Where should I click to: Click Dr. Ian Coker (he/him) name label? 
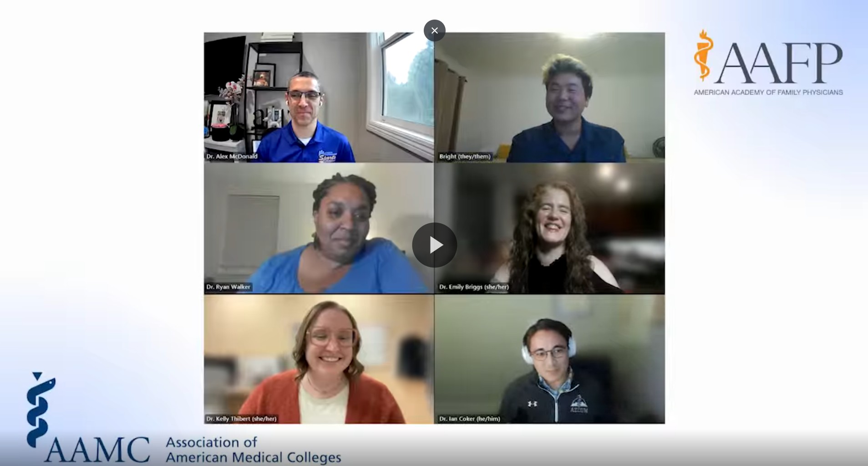point(469,419)
